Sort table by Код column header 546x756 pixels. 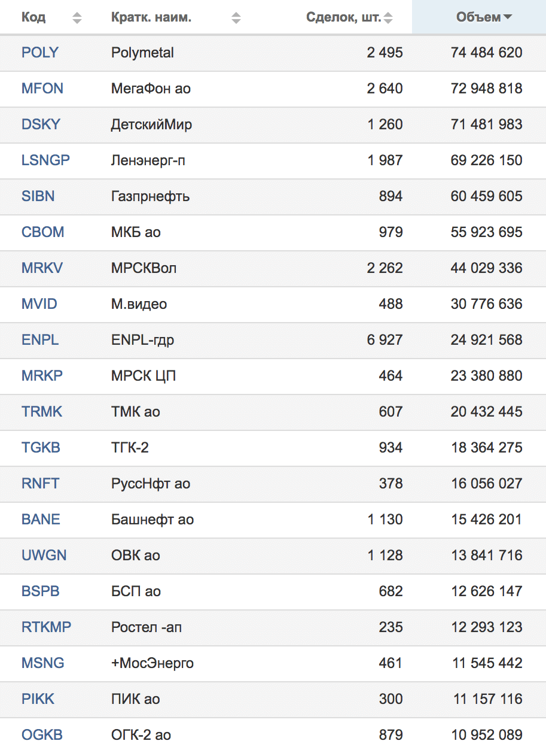pos(33,17)
